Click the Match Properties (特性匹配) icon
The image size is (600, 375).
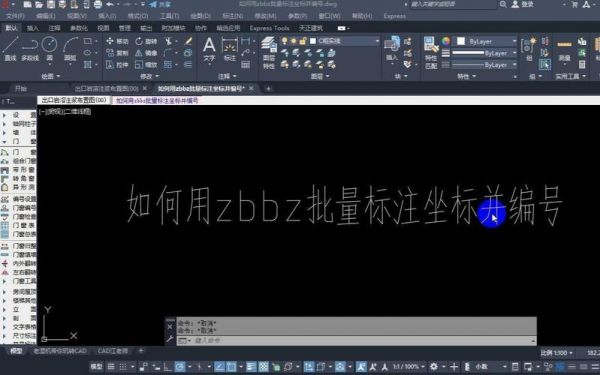coord(431,53)
